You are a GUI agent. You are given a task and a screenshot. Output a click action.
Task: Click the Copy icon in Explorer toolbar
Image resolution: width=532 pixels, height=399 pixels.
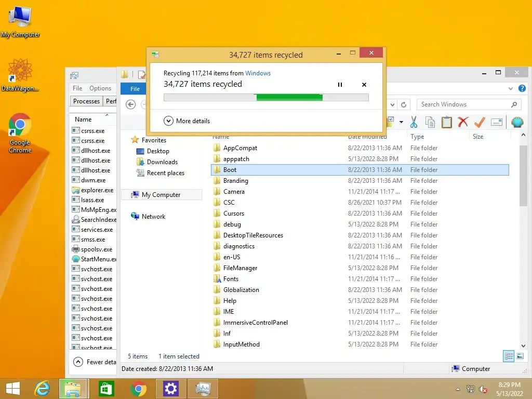[x=430, y=122]
